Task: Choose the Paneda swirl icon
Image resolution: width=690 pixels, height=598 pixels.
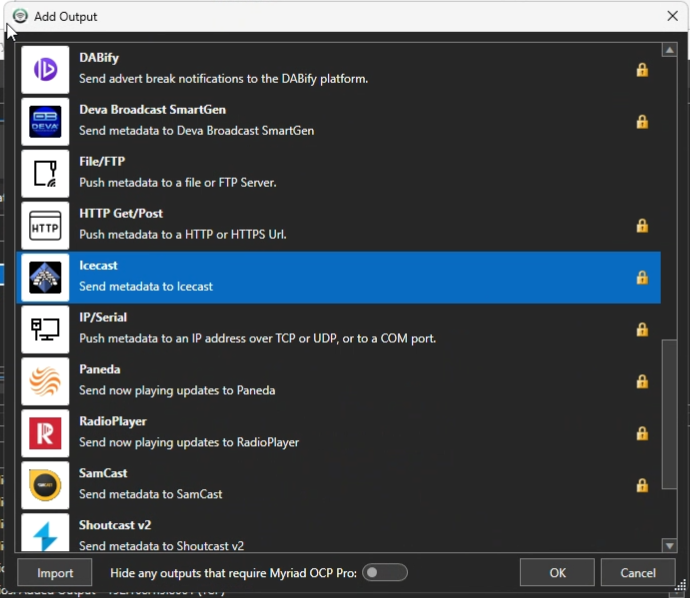Action: tap(45, 381)
